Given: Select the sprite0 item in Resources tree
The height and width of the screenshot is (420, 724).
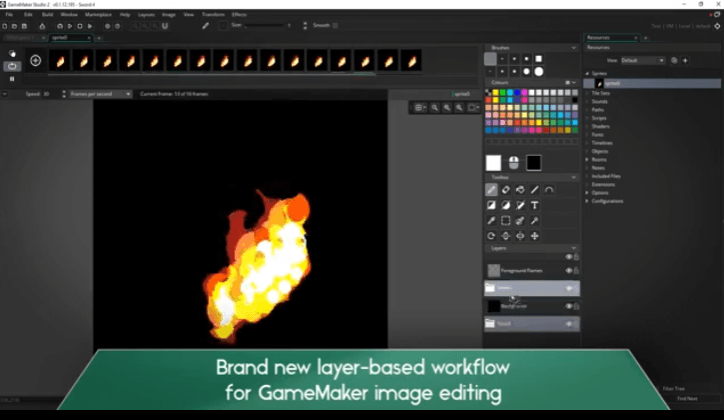Looking at the screenshot, I should pos(652,84).
